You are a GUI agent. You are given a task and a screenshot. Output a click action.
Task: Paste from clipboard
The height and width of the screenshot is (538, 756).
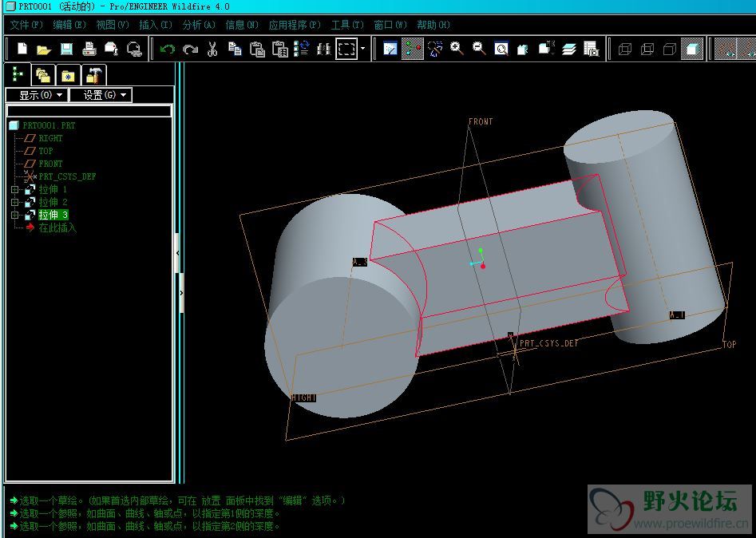point(258,49)
